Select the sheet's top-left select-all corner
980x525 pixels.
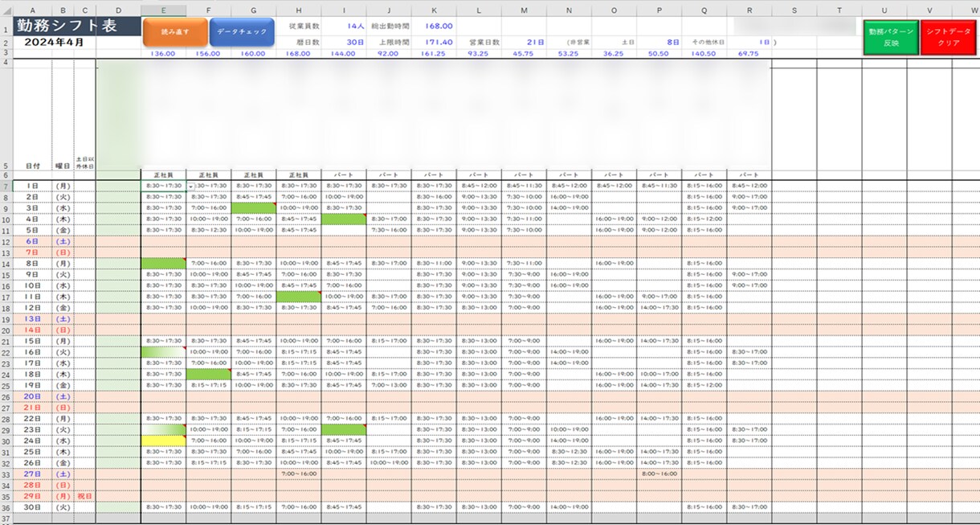point(6,10)
